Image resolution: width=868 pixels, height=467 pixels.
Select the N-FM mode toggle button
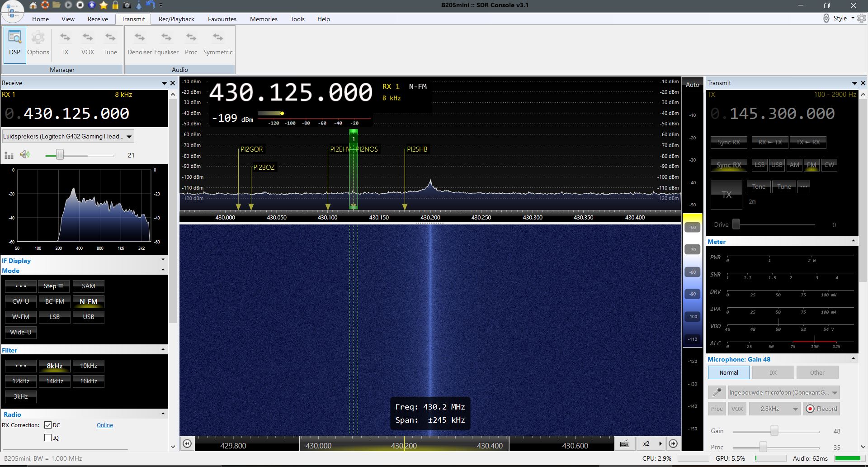click(x=89, y=301)
